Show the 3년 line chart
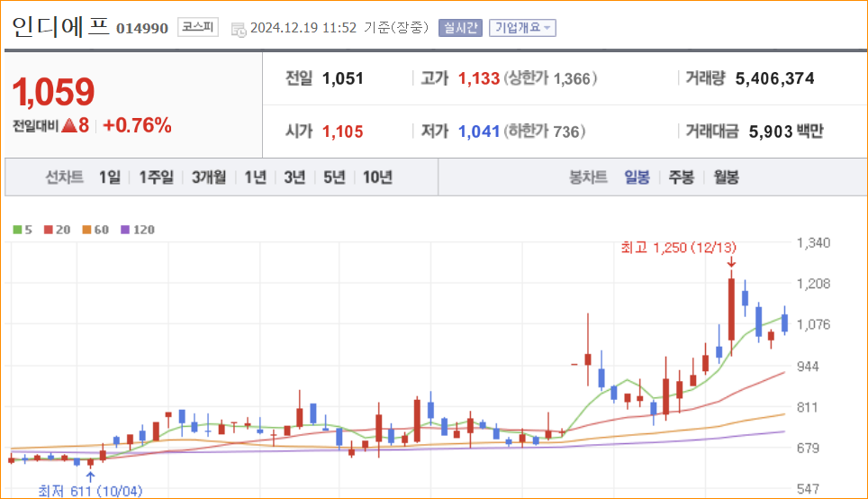Screen dimensions: 868x499 pyautogui.click(x=294, y=177)
